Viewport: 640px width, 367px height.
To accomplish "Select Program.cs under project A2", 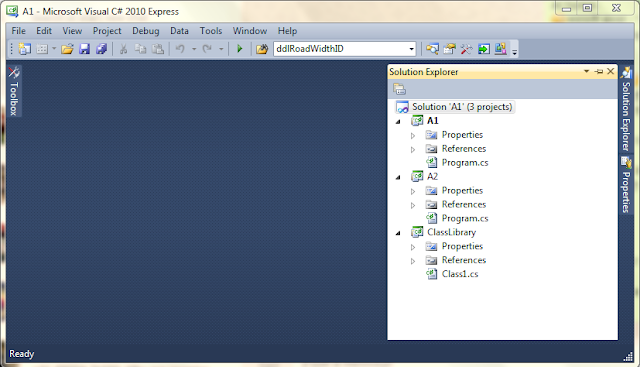I will click(465, 218).
